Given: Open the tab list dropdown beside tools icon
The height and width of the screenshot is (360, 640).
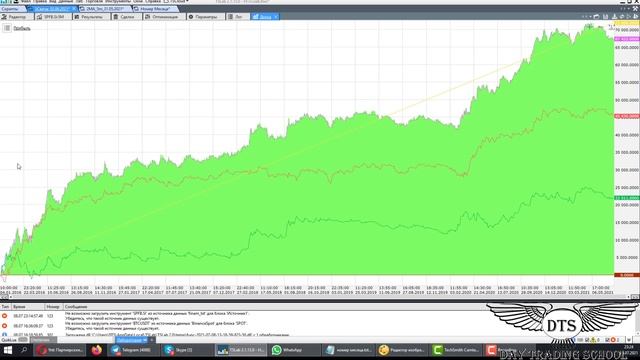Looking at the screenshot, I should pos(628,9).
